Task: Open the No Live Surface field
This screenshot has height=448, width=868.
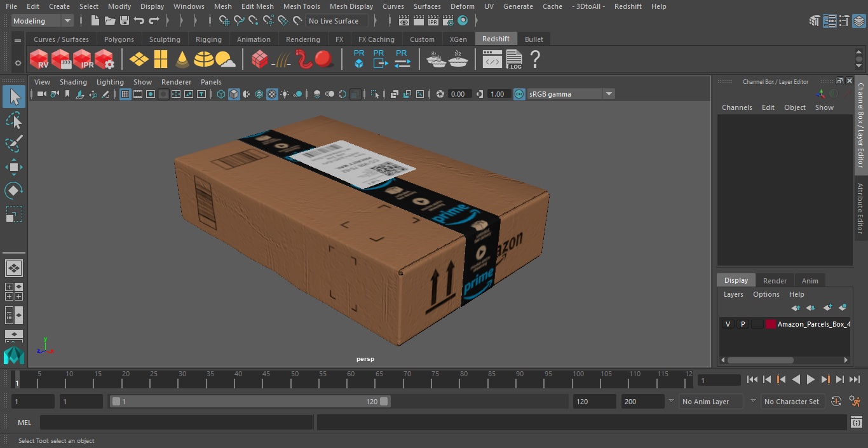Action: [x=337, y=21]
